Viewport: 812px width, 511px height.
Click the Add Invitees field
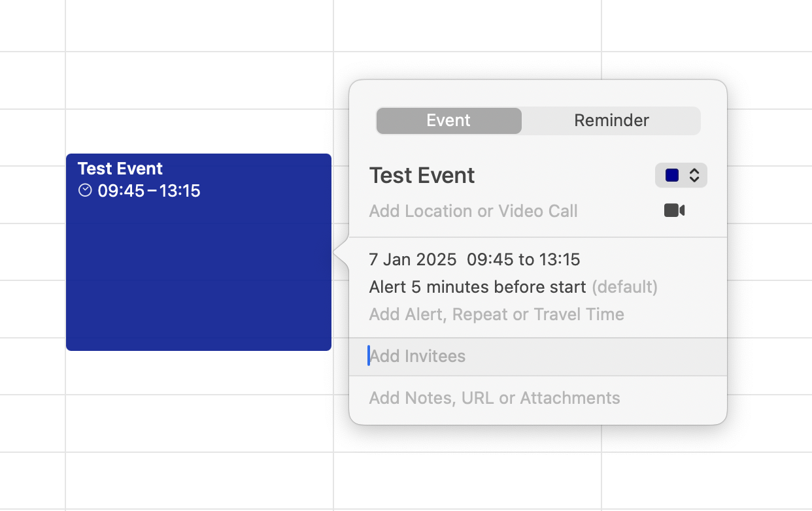pyautogui.click(x=418, y=356)
